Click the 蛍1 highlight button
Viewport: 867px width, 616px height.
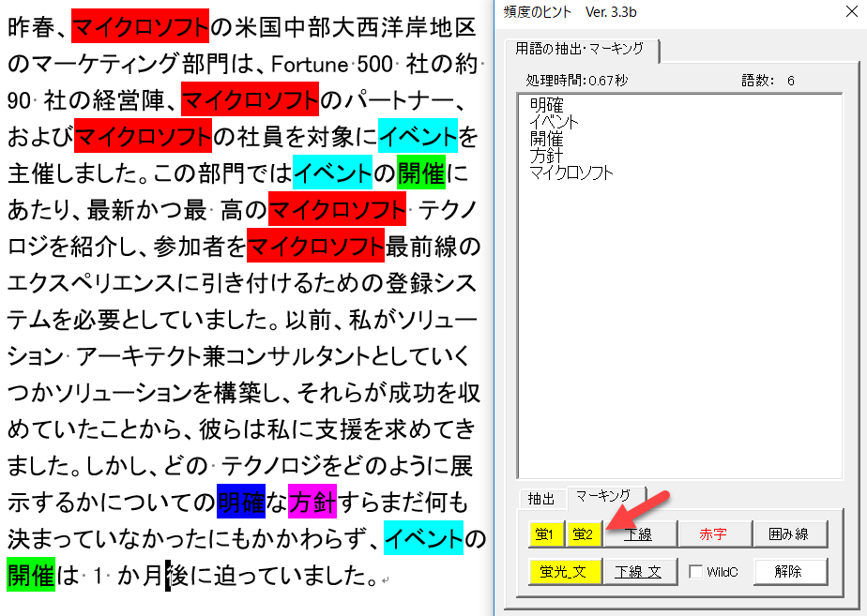(546, 534)
